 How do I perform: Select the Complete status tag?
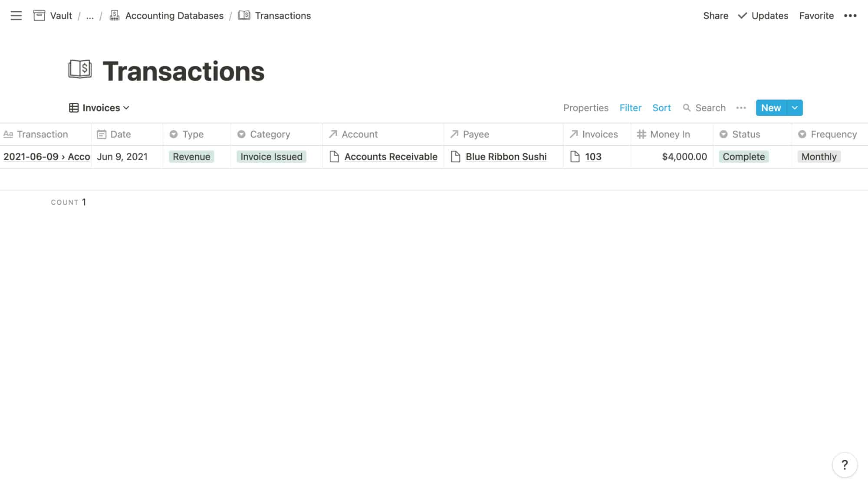point(743,157)
